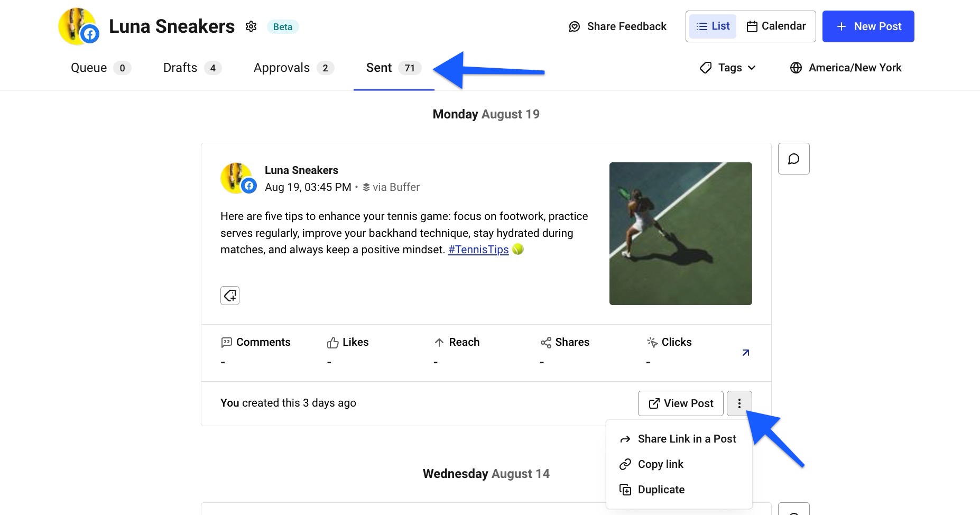Toggle the three-dot more options menu

[739, 403]
